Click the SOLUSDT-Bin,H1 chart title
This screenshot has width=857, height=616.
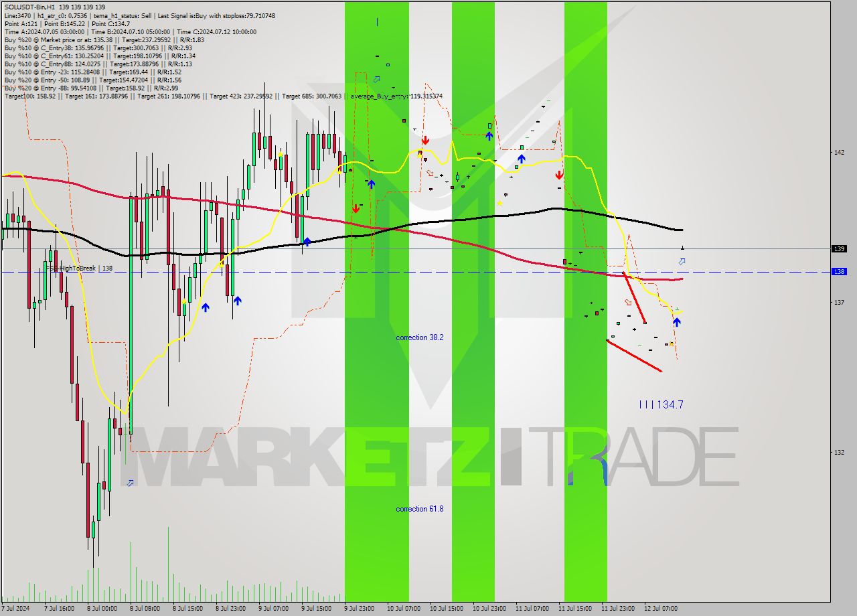(x=54, y=7)
